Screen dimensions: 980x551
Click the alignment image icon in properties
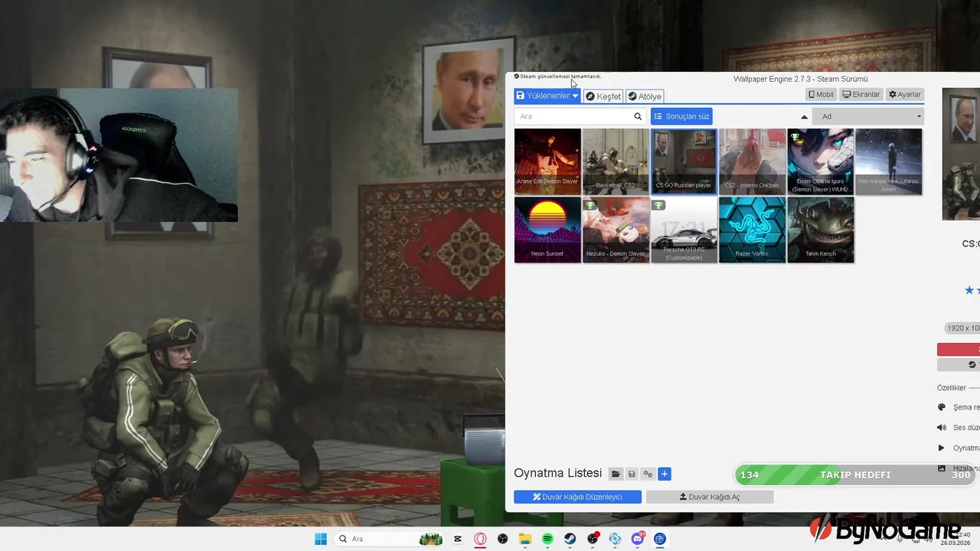(942, 468)
